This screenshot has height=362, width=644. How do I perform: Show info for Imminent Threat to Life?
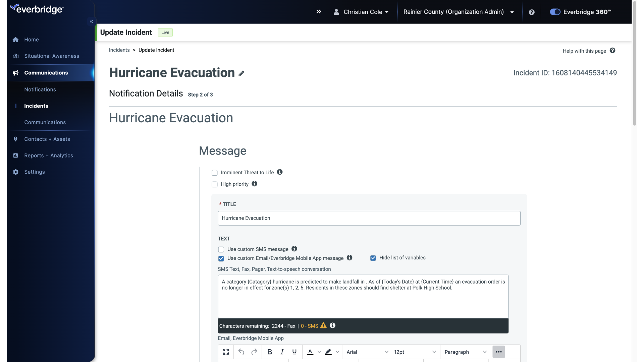[x=280, y=172]
